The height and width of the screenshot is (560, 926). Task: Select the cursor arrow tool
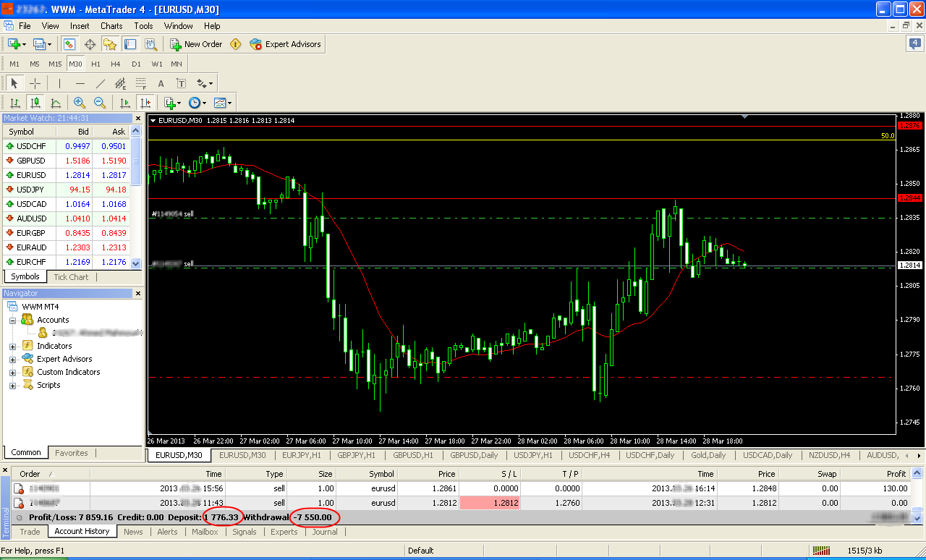click(14, 83)
